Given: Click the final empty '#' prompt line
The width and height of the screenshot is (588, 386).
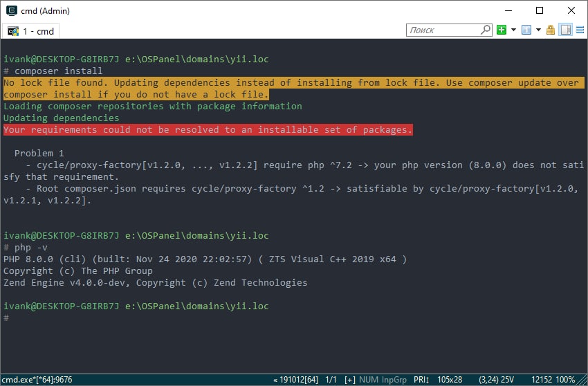Looking at the screenshot, I should point(6,318).
